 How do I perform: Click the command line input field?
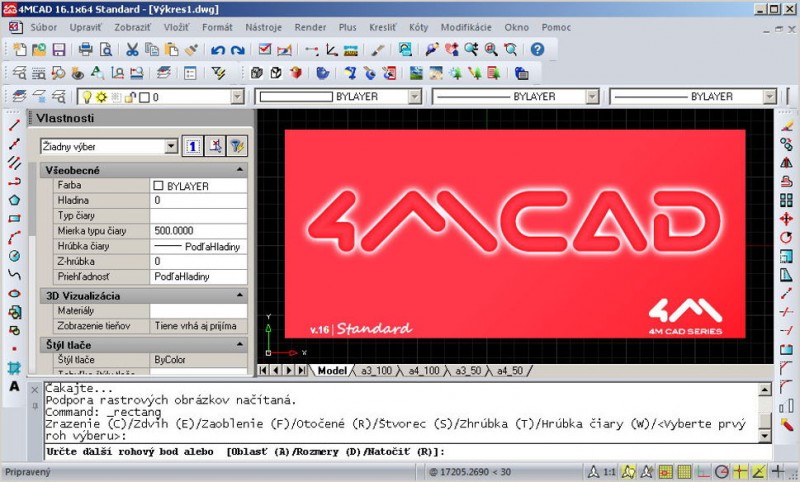(408, 452)
